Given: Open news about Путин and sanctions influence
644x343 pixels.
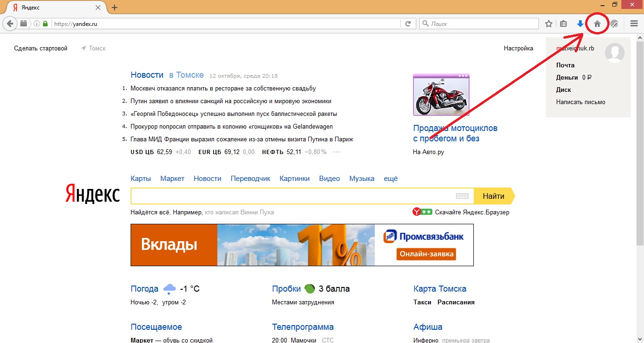Looking at the screenshot, I should pos(231,101).
